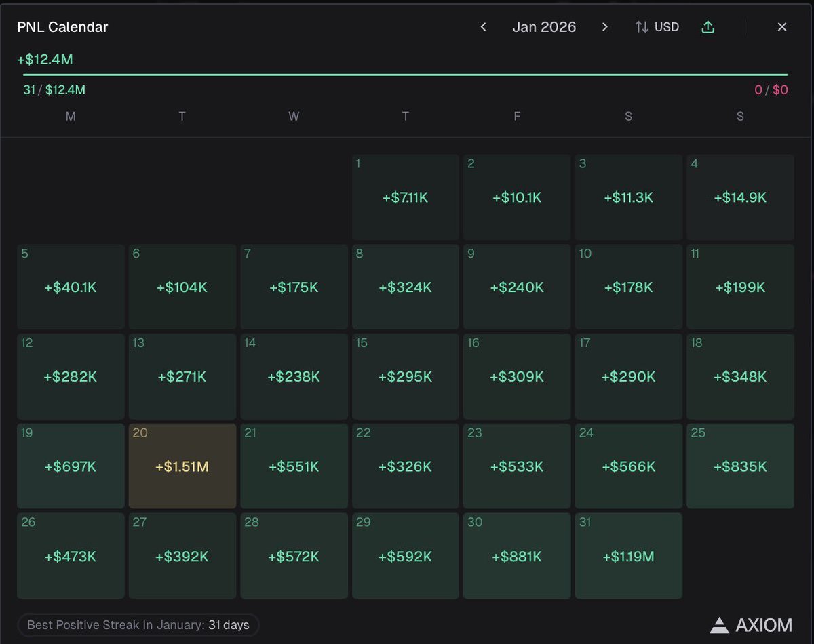
Task: Open the USD currency sort selector
Action: pyautogui.click(x=668, y=26)
